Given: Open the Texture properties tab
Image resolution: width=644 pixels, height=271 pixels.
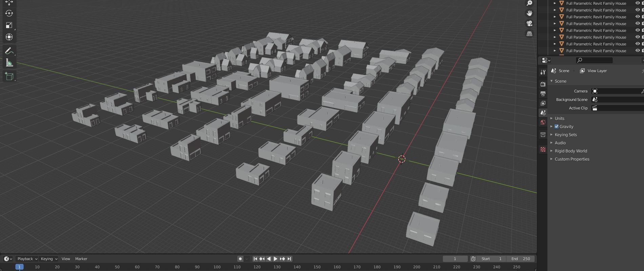Looking at the screenshot, I should [543, 149].
